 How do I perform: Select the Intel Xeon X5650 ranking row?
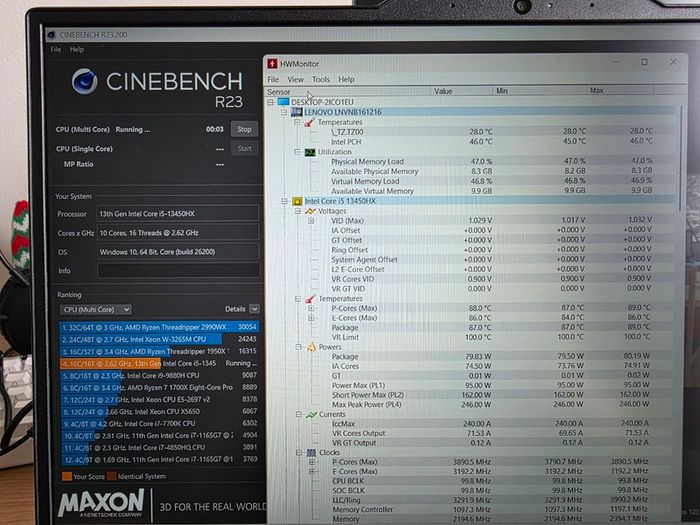click(x=159, y=412)
